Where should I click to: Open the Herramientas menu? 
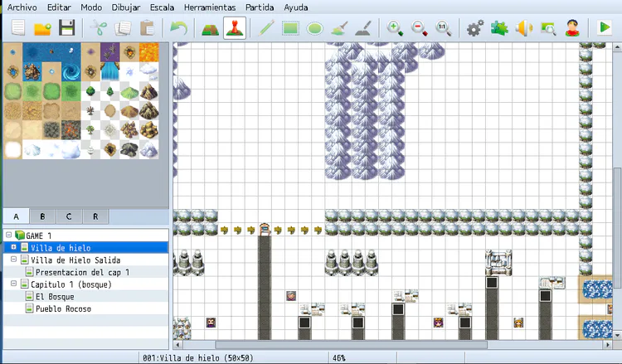tap(210, 7)
